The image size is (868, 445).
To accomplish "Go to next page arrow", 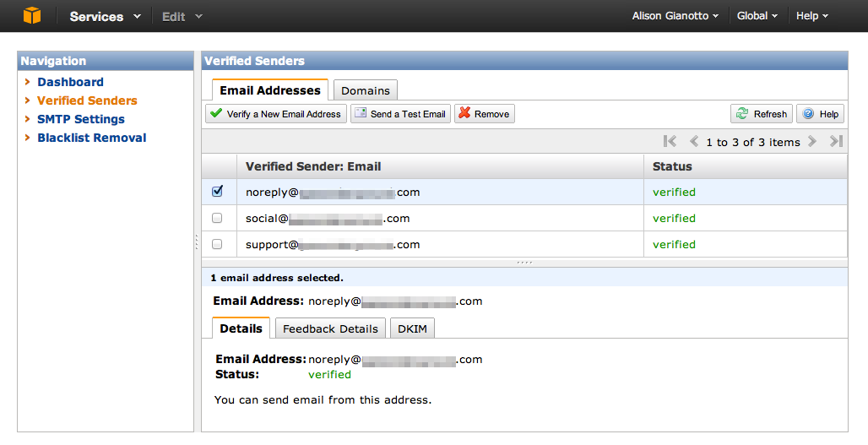I will coord(812,142).
